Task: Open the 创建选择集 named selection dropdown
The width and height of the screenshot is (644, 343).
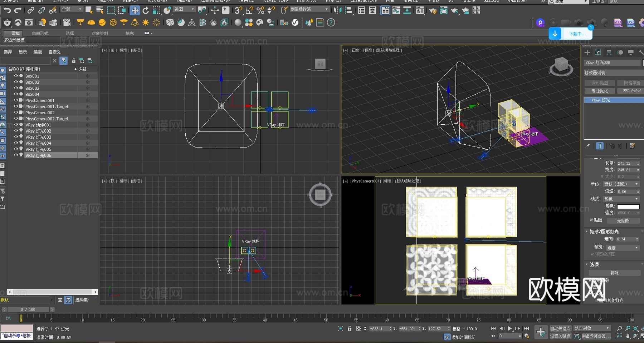Action: (x=309, y=9)
